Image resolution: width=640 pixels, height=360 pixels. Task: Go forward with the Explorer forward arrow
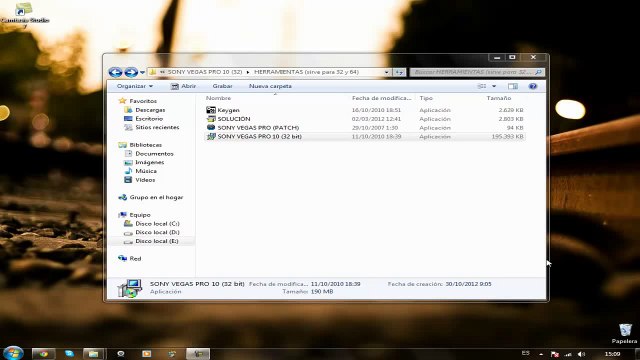[131, 72]
